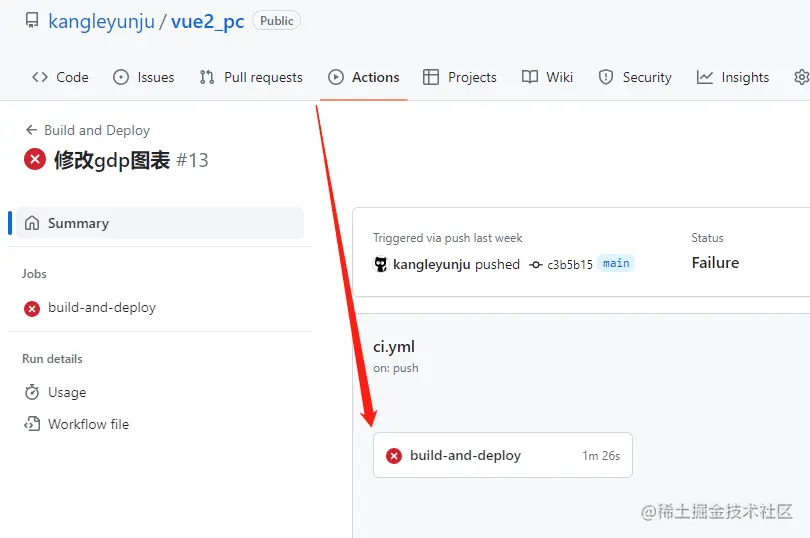
Task: Select Summary in the sidebar
Action: tap(160, 223)
